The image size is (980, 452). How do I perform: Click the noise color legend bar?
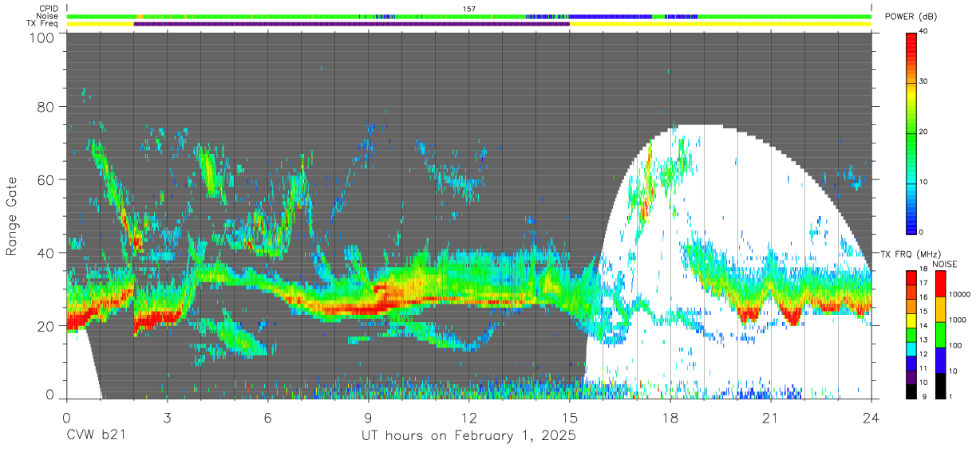939,334
